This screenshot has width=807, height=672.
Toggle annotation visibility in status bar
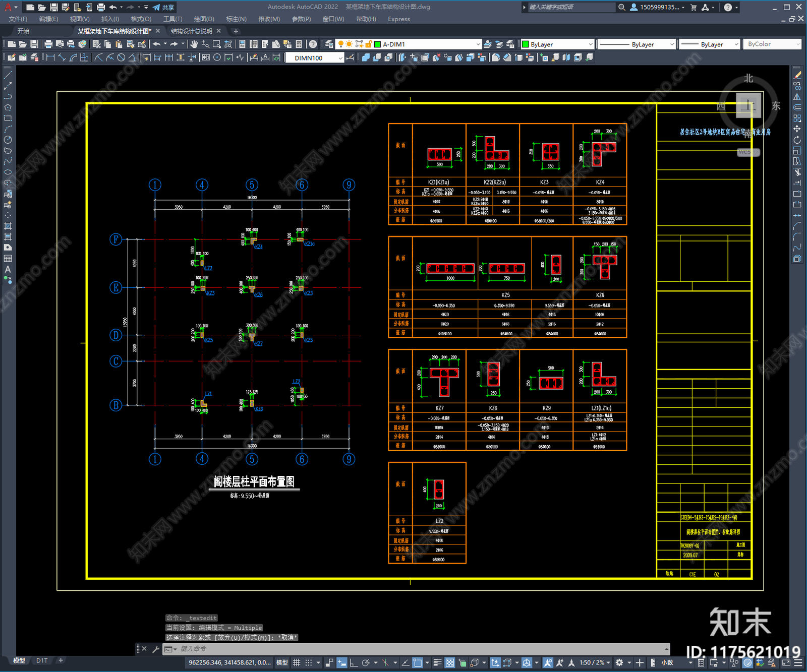(548, 662)
